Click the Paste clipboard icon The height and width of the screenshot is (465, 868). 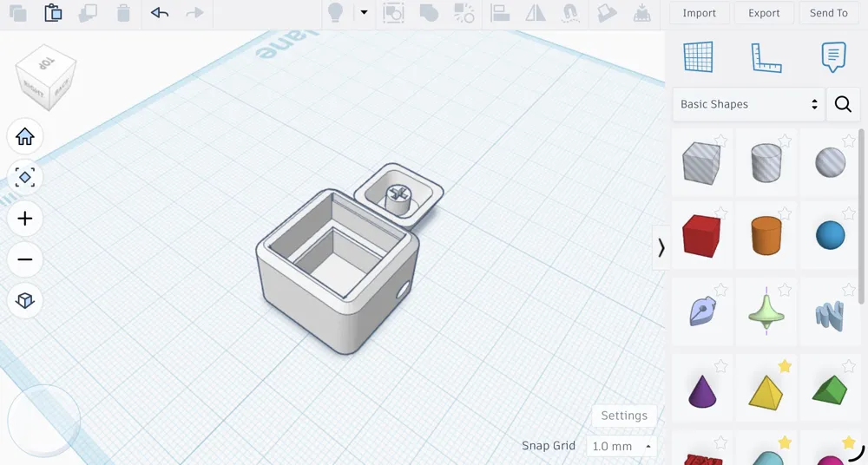tap(53, 13)
